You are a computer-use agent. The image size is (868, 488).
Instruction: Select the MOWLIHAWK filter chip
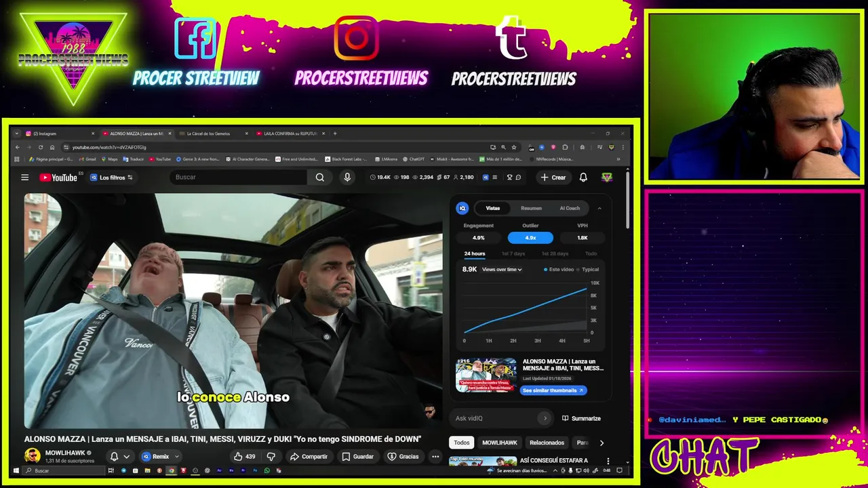500,443
